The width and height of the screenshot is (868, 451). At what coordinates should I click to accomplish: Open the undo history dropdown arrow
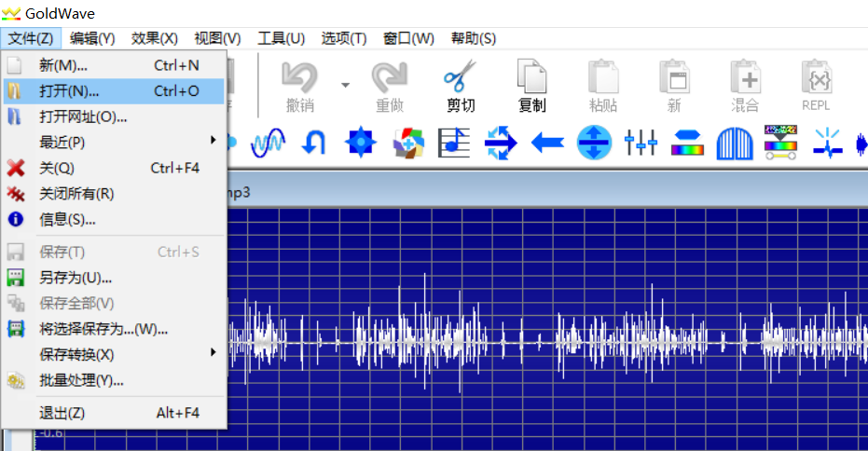pyautogui.click(x=345, y=85)
